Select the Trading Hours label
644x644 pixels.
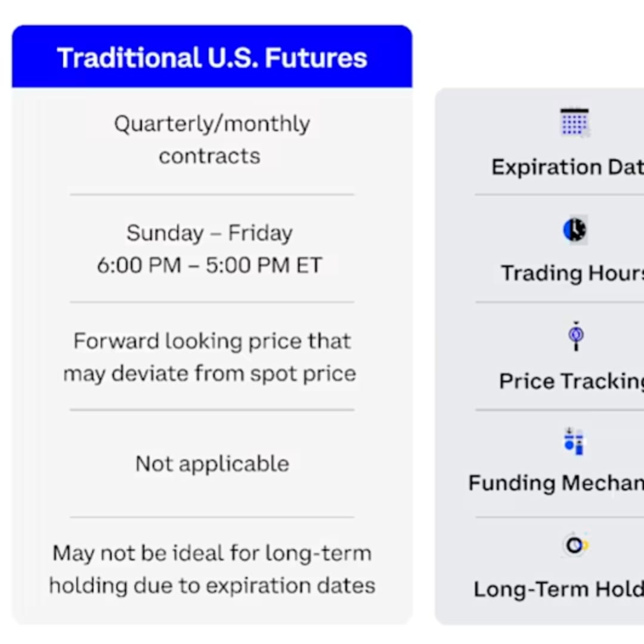pos(571,273)
